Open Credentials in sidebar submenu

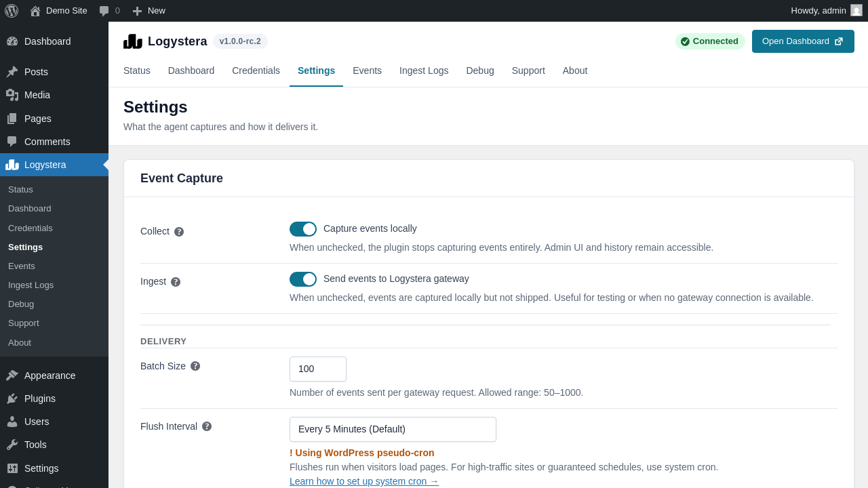[x=54, y=228]
